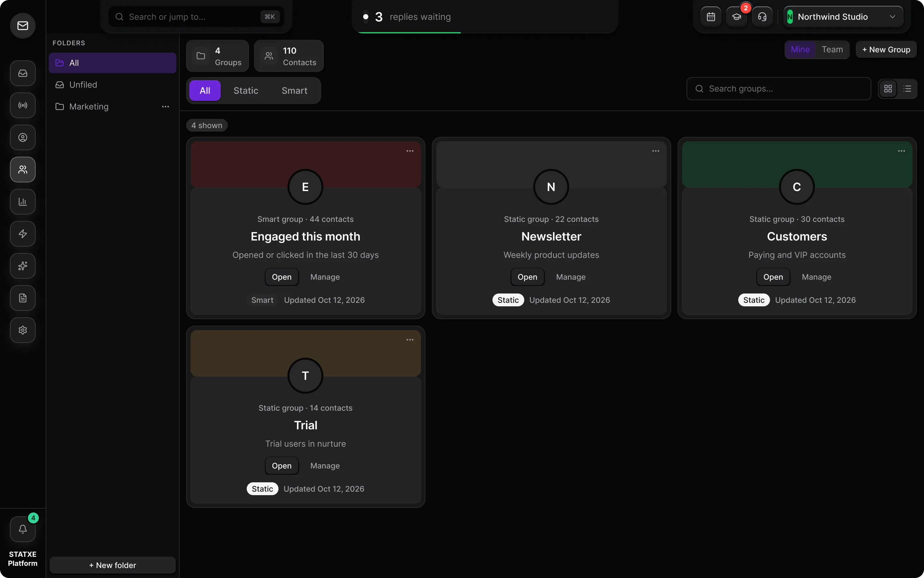Toggle the Team groups filter

832,50
